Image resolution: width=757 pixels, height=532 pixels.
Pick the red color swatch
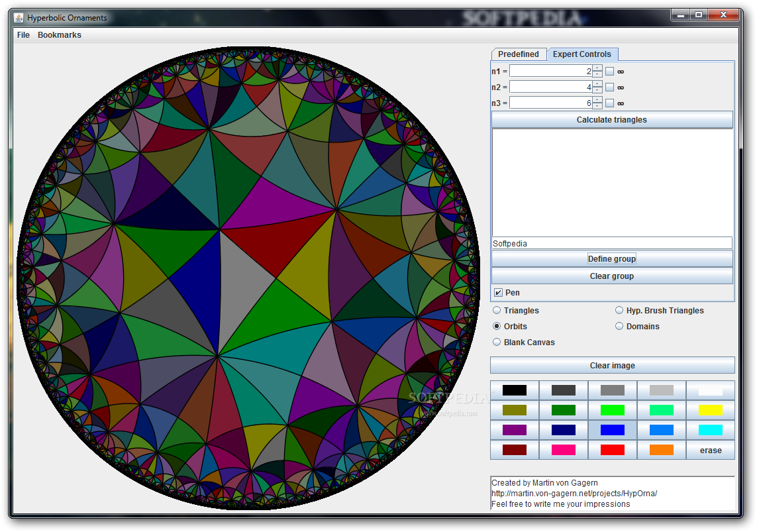click(x=613, y=449)
